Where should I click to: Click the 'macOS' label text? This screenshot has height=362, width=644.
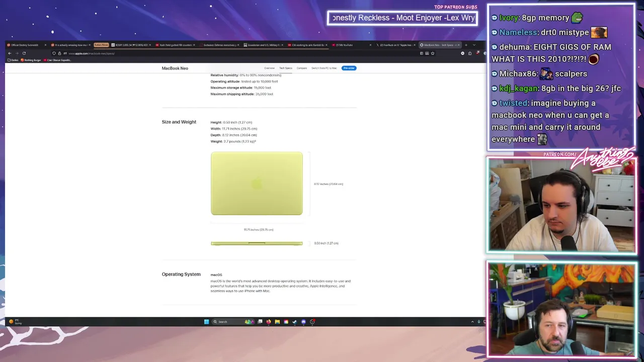pos(216,275)
